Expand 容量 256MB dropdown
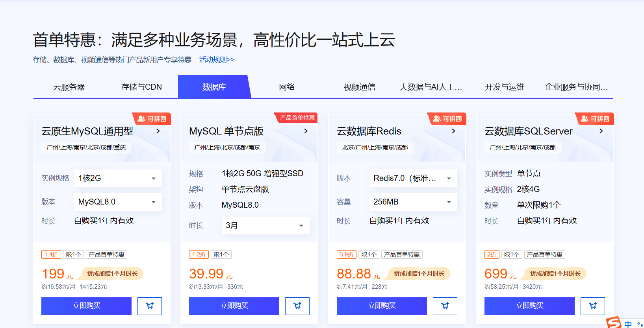 [413, 202]
